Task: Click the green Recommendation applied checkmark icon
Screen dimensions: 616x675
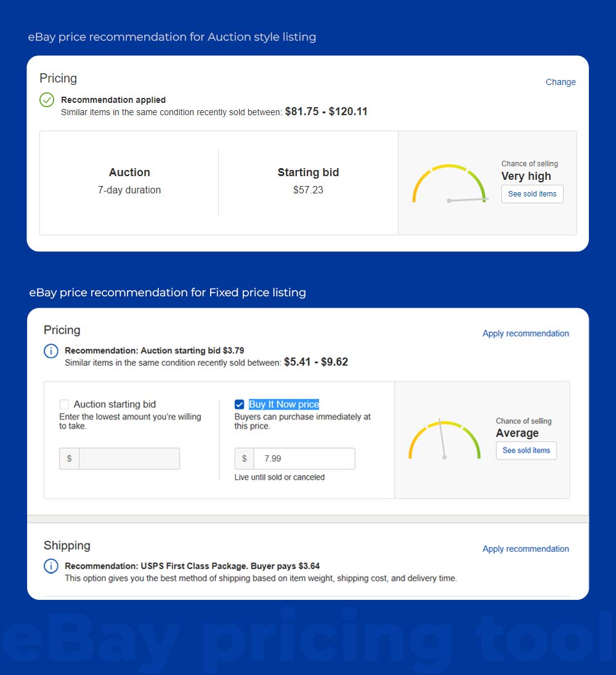Action: [x=47, y=100]
